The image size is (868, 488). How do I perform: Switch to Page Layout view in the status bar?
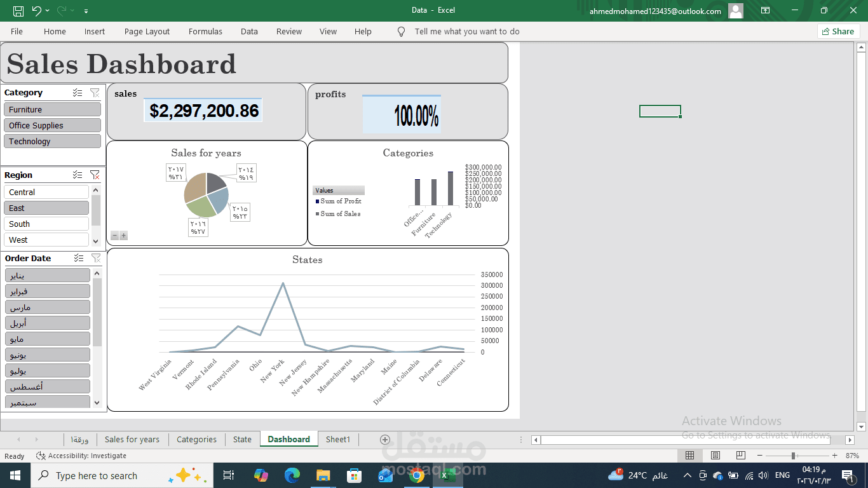point(715,456)
